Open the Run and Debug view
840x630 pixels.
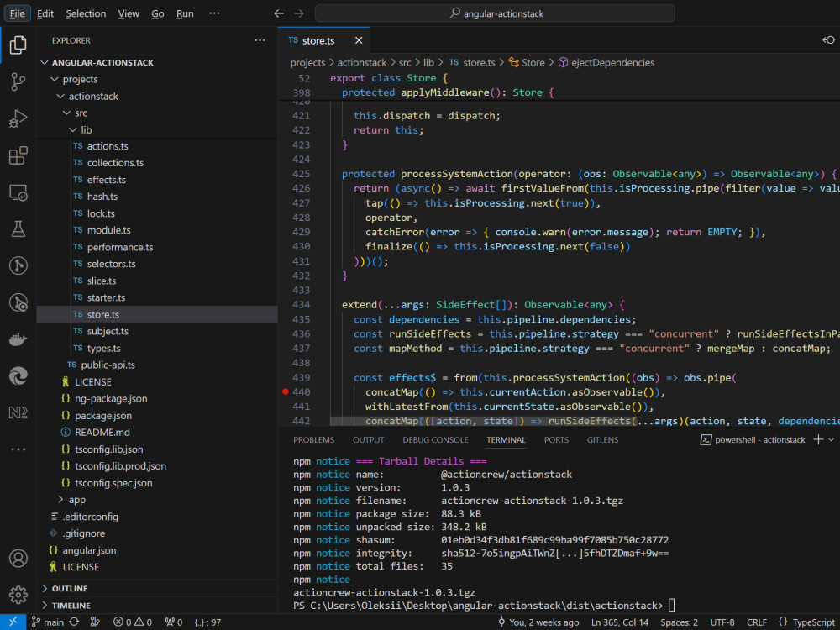pos(18,119)
